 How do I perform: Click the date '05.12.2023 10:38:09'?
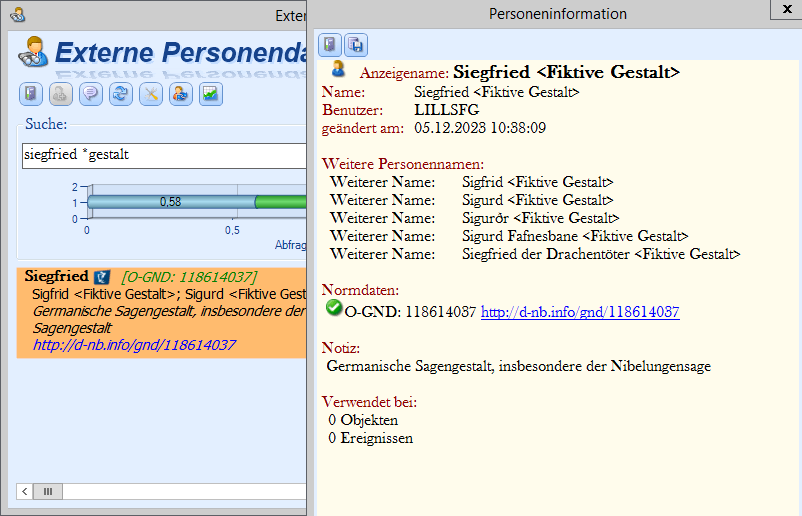(480, 128)
